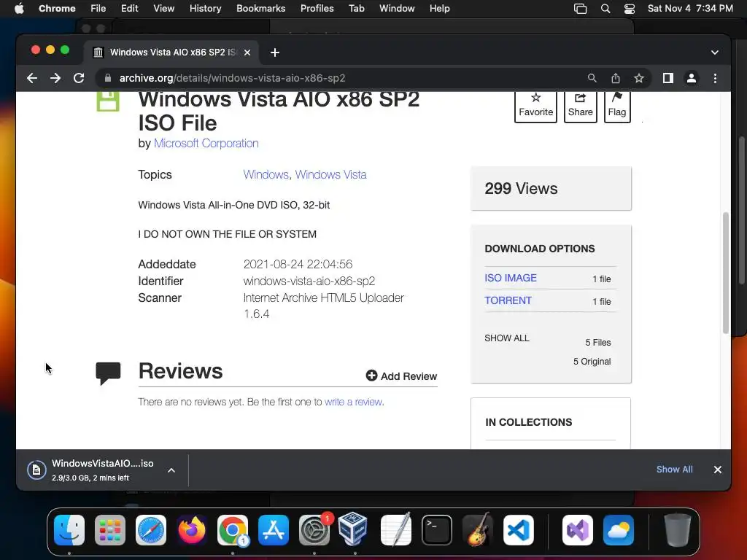Viewport: 747px width, 560px height.
Task: Go back to the previous page
Action: tap(32, 78)
